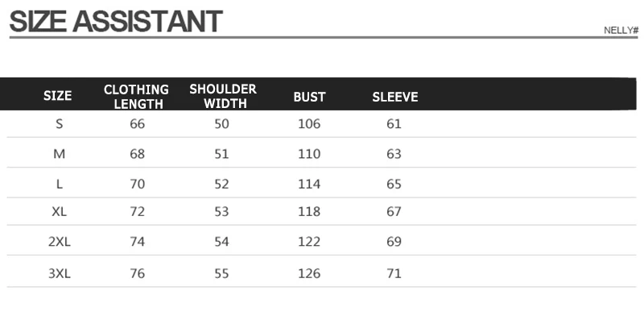This screenshot has height=320, width=644.
Task: Click the M size row label
Action: pos(59,154)
